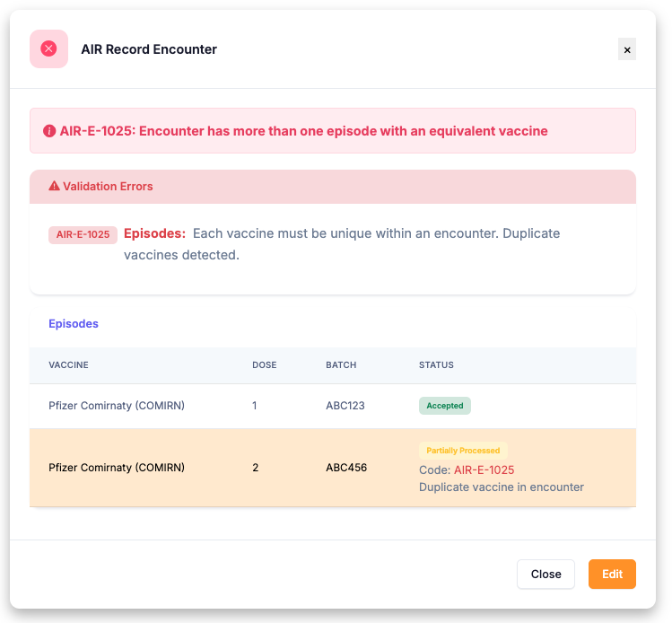Click the Accepted status badge
Image resolution: width=672 pixels, height=623 pixels.
(x=445, y=406)
